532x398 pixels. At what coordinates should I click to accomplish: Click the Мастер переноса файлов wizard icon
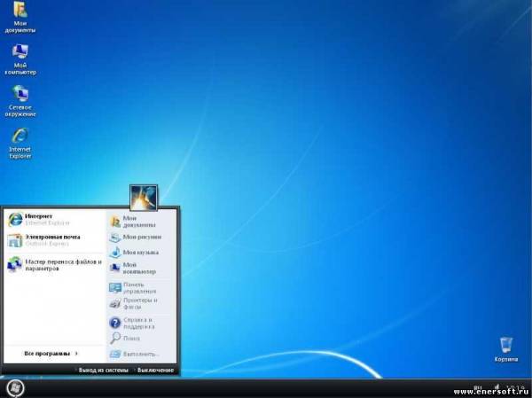15,265
